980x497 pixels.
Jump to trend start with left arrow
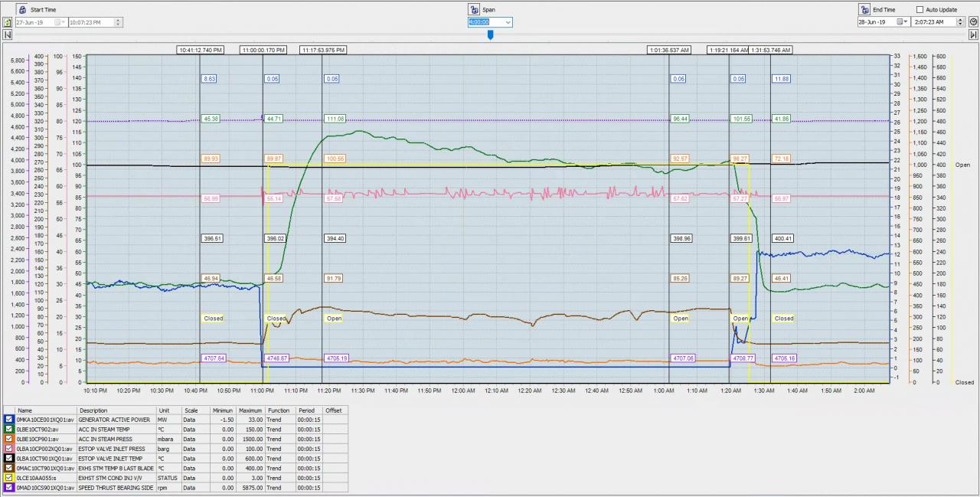7,34
